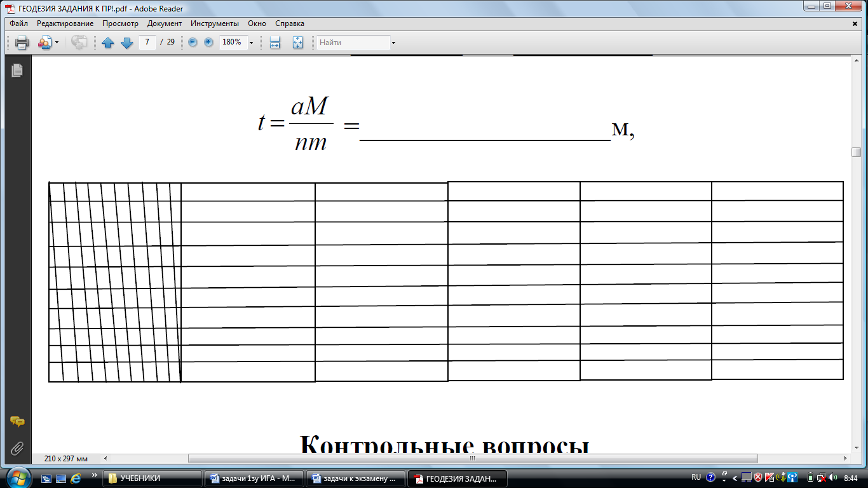Click vertical scrollbar up arrow
Image resolution: width=868 pixels, height=488 pixels.
[857, 59]
